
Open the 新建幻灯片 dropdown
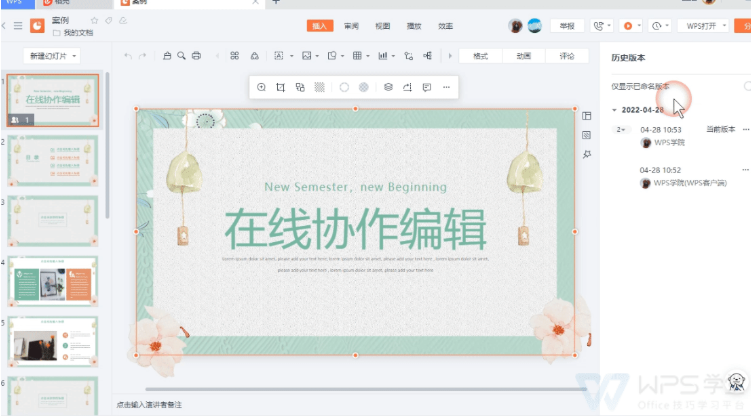[x=53, y=56]
